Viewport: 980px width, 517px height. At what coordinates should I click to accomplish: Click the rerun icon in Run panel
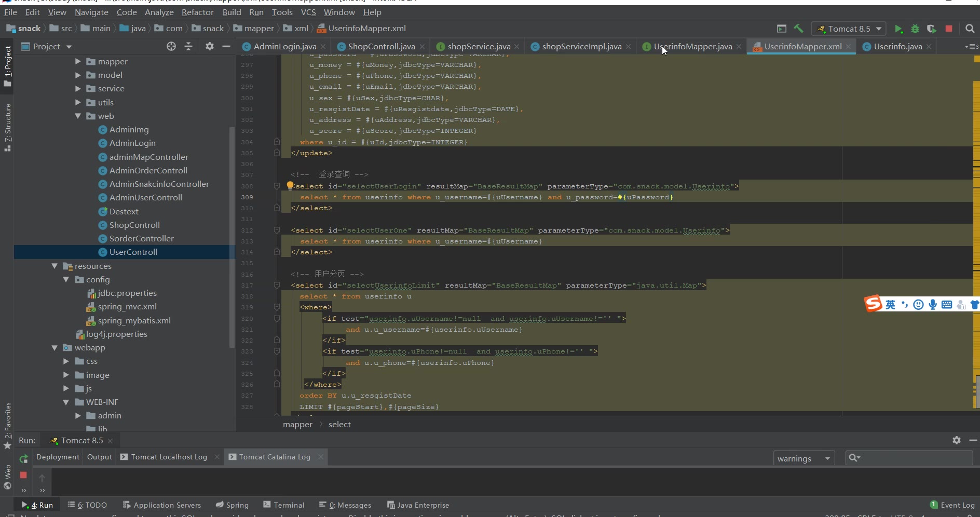pyautogui.click(x=23, y=458)
